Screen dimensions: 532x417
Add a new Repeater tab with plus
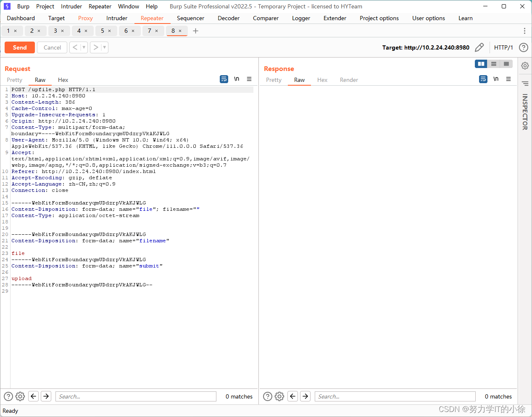(x=195, y=31)
